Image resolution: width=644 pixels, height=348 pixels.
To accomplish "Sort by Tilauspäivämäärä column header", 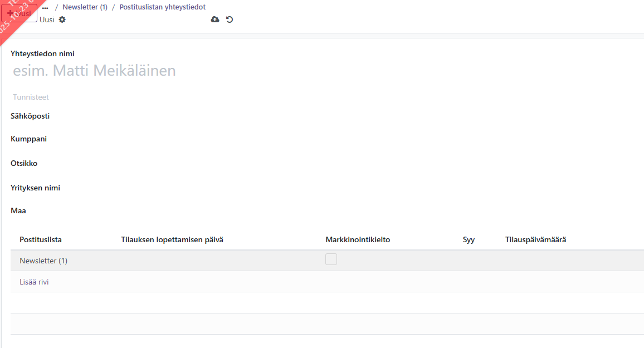I will click(x=535, y=240).
